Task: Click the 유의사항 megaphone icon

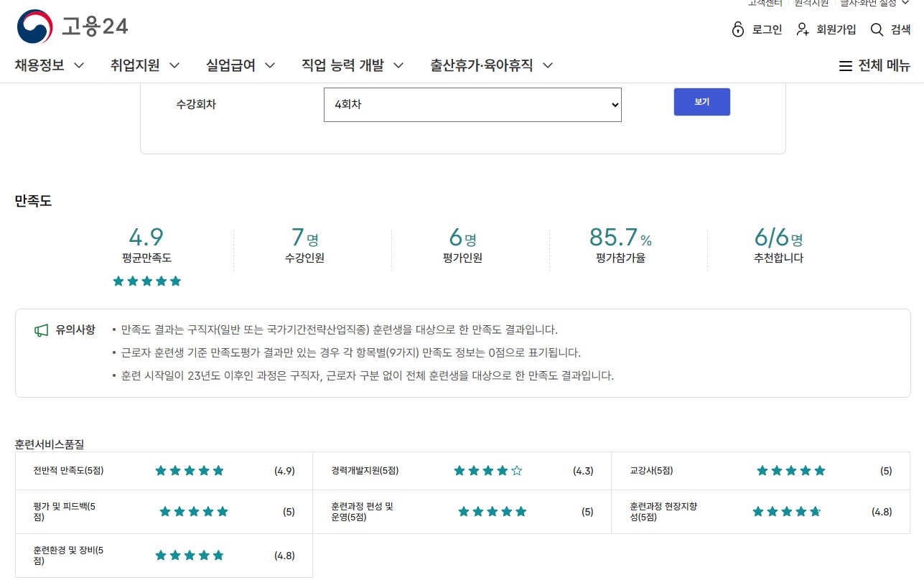Action: (x=42, y=330)
